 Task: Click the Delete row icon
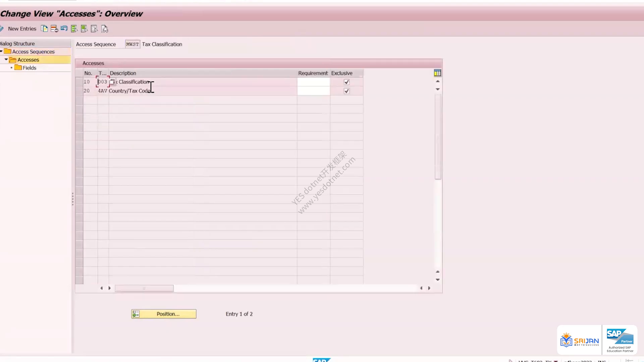pos(54,29)
